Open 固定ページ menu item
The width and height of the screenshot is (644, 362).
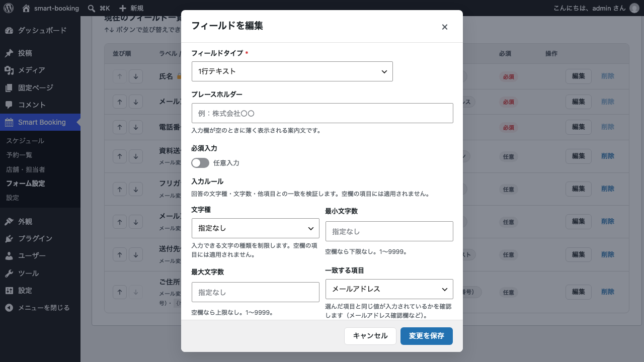(40, 87)
